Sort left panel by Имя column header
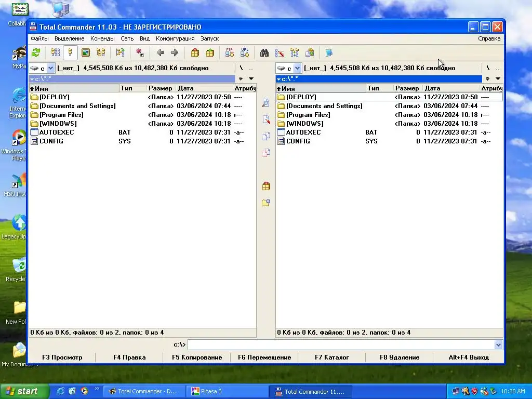 tap(74, 88)
